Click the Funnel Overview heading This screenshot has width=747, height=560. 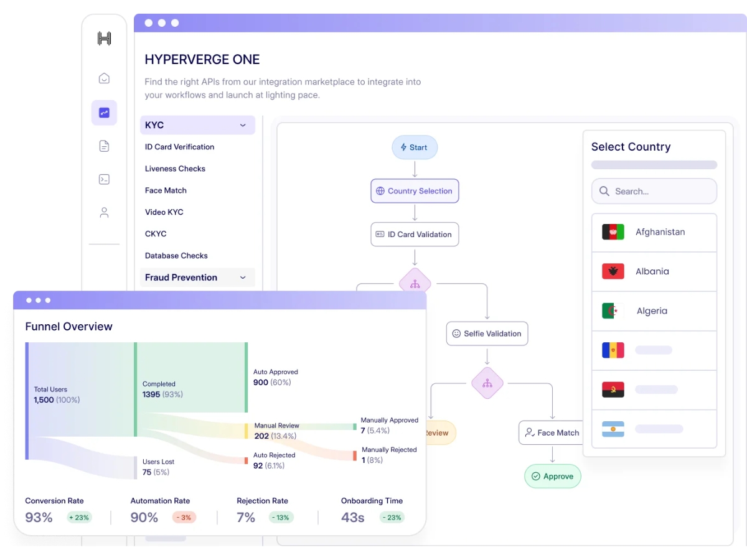click(x=68, y=327)
